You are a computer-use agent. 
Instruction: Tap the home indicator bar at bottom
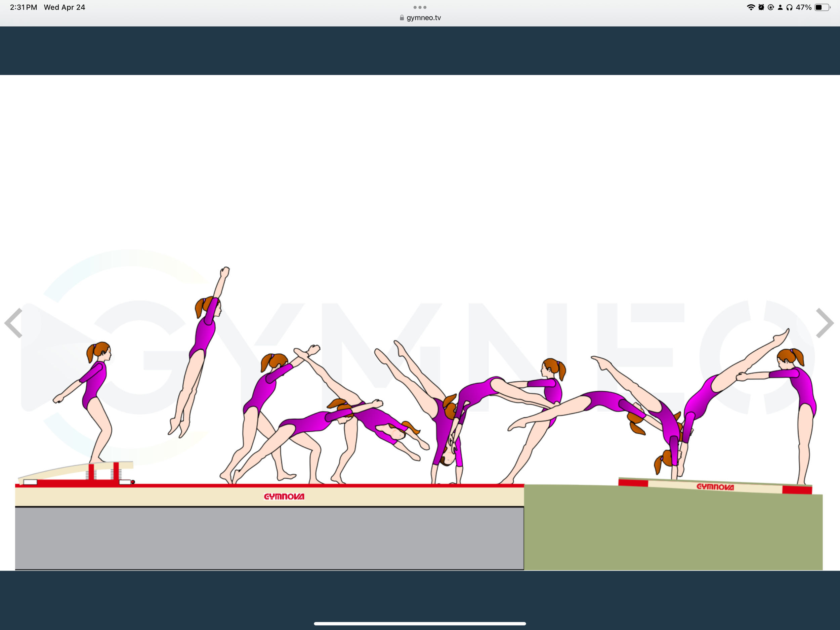pyautogui.click(x=420, y=624)
